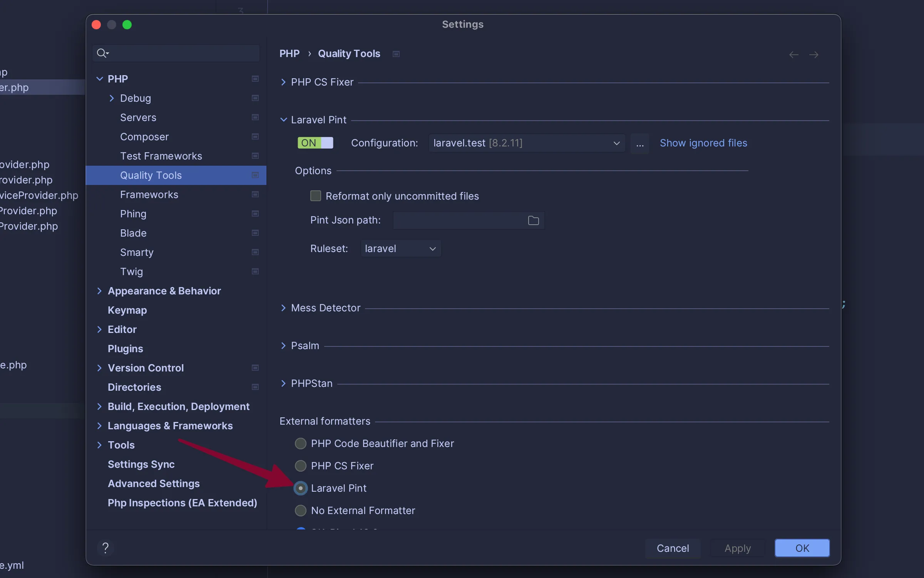The height and width of the screenshot is (578, 924).
Task: Open the Plugins settings page
Action: (125, 349)
